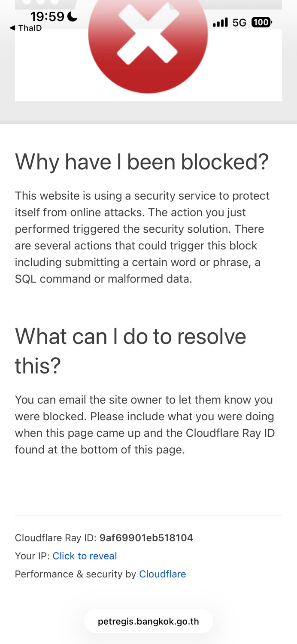Screen dimensions: 297x644
Task: Tap the ThaiD app name in status bar
Action: 30,28
